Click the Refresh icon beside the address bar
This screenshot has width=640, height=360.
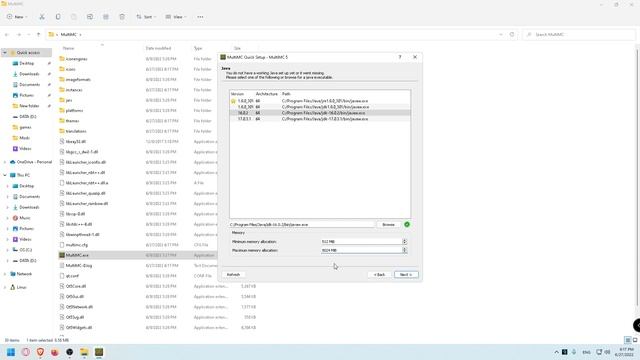click(x=512, y=35)
